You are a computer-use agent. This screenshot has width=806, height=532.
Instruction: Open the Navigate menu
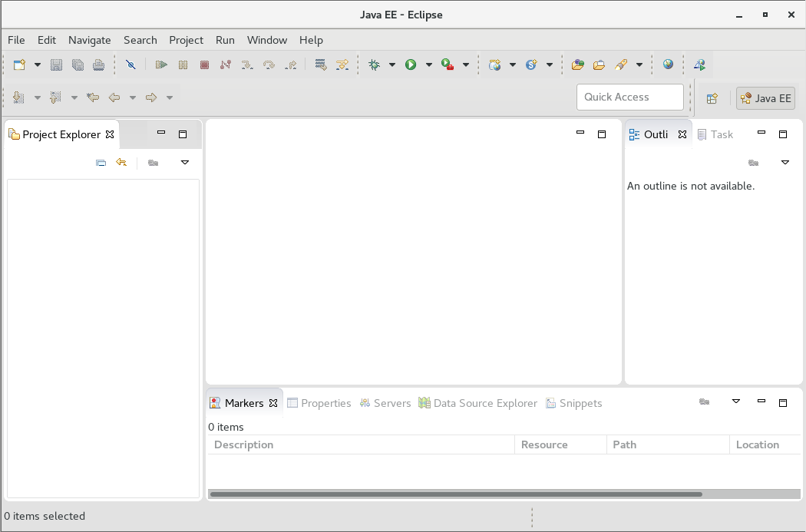pyautogui.click(x=90, y=40)
